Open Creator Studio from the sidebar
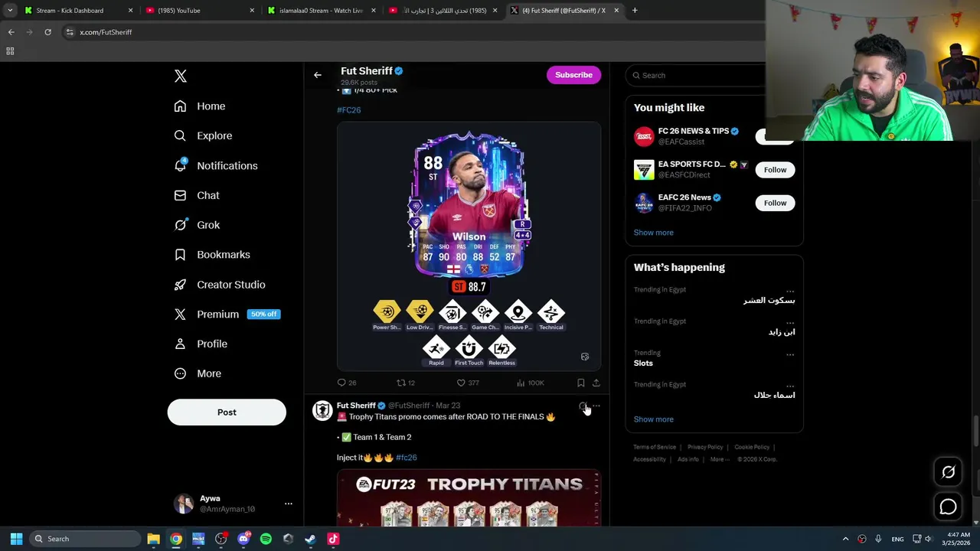The height and width of the screenshot is (551, 980). 220,285
